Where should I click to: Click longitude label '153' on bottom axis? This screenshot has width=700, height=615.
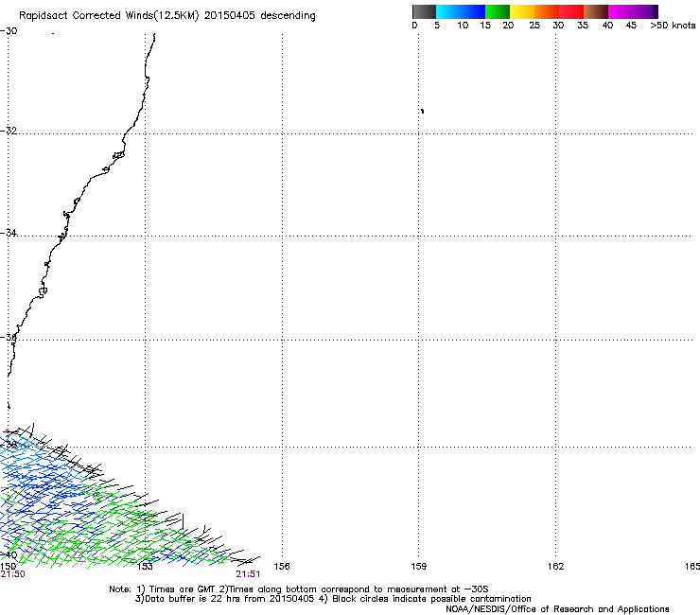pos(145,567)
